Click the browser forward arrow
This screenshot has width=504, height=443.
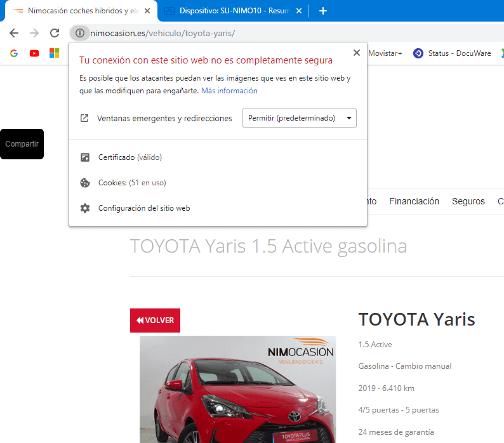[x=34, y=33]
